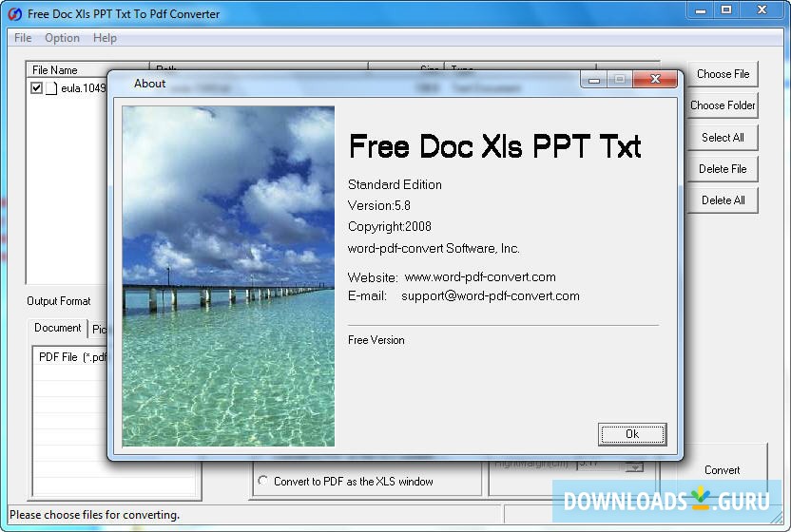Click status bar message Please choose files
Screen dimensions: 791x532
point(94,515)
